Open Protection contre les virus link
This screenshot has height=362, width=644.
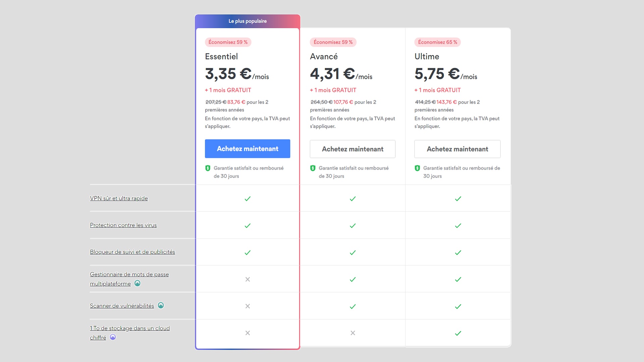click(x=123, y=225)
